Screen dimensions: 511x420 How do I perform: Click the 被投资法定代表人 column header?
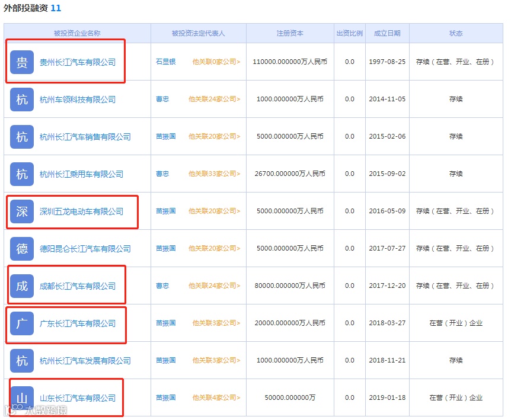point(198,33)
